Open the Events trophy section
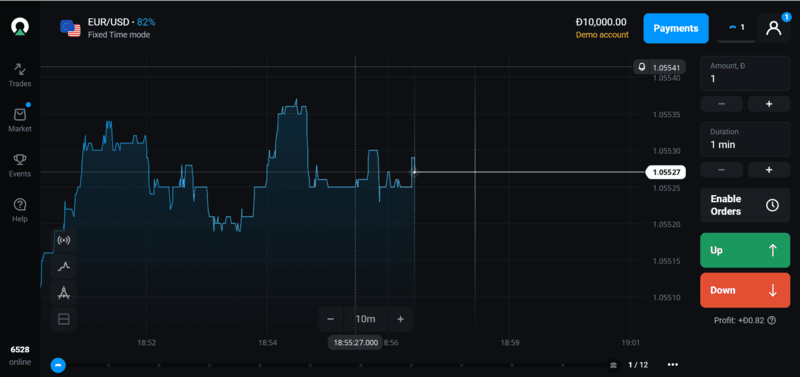Screen dimensions: 800x377 [20, 165]
